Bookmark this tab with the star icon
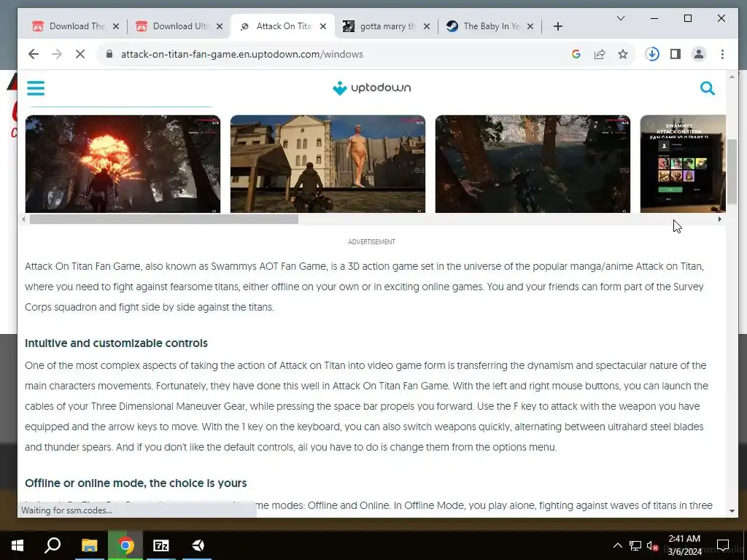747x560 pixels. point(623,54)
